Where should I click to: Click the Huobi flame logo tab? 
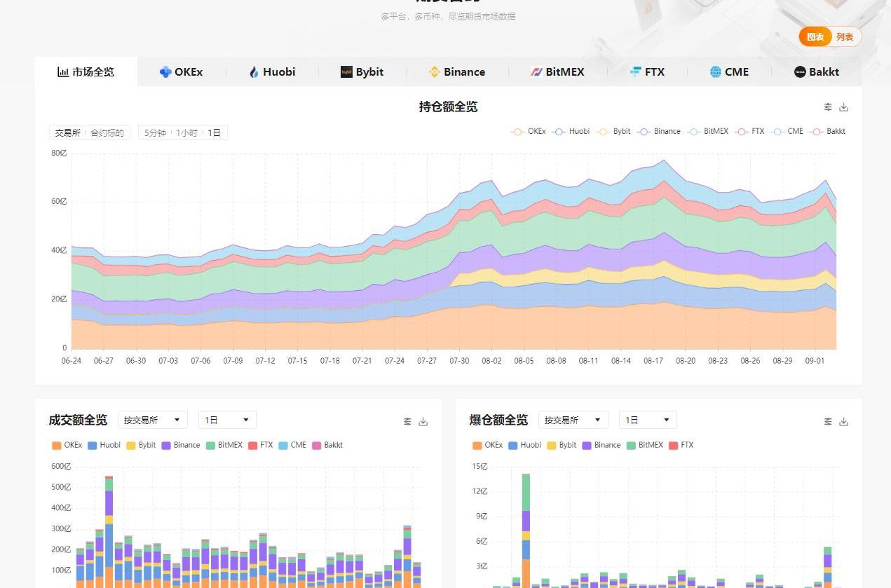tap(254, 71)
